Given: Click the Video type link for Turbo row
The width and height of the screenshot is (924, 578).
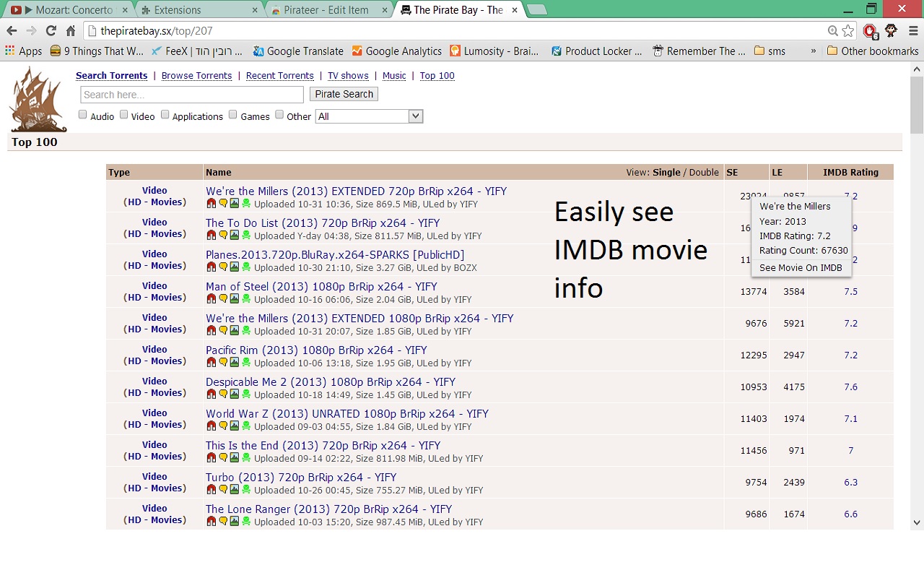Looking at the screenshot, I should 154,476.
